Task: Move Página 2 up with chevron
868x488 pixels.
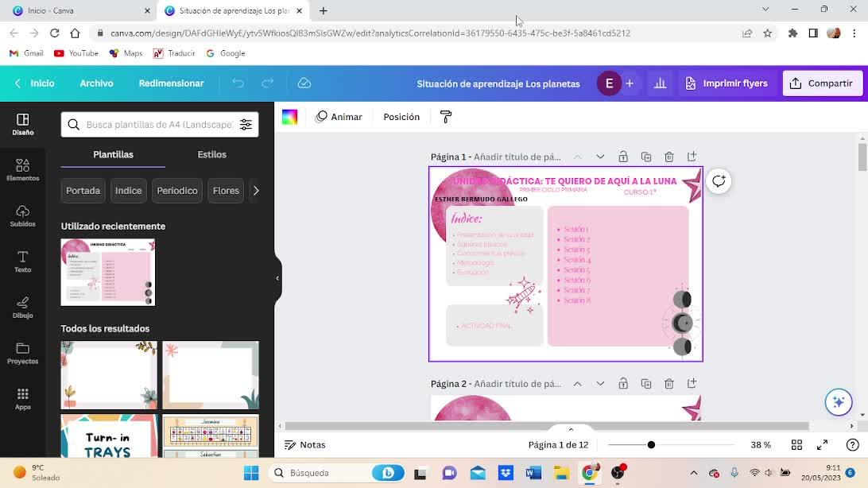Action: pyautogui.click(x=577, y=383)
